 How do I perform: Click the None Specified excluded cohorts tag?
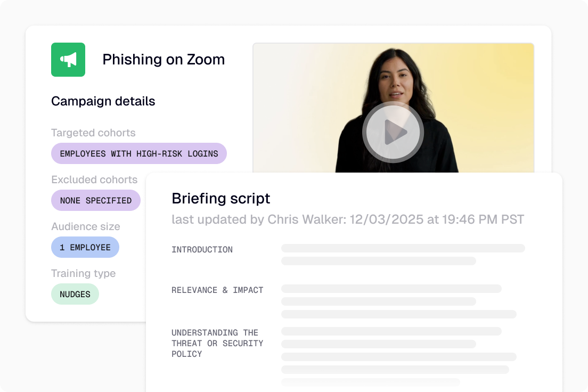point(96,200)
